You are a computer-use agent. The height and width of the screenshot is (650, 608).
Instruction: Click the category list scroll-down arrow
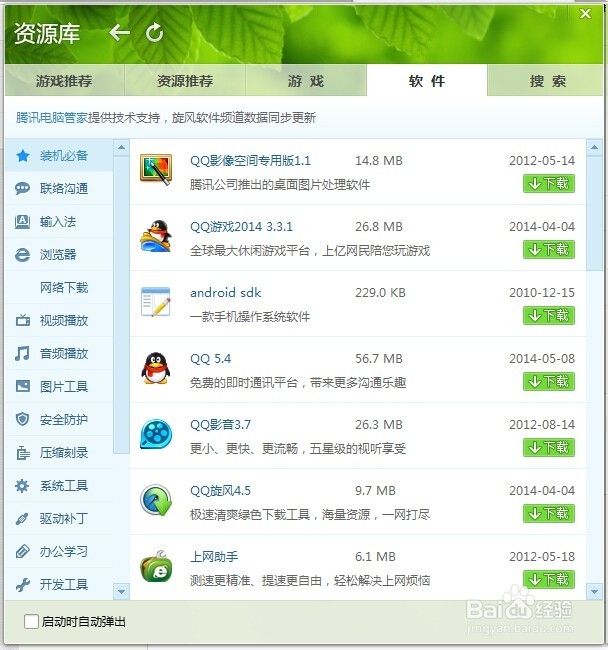[121, 592]
